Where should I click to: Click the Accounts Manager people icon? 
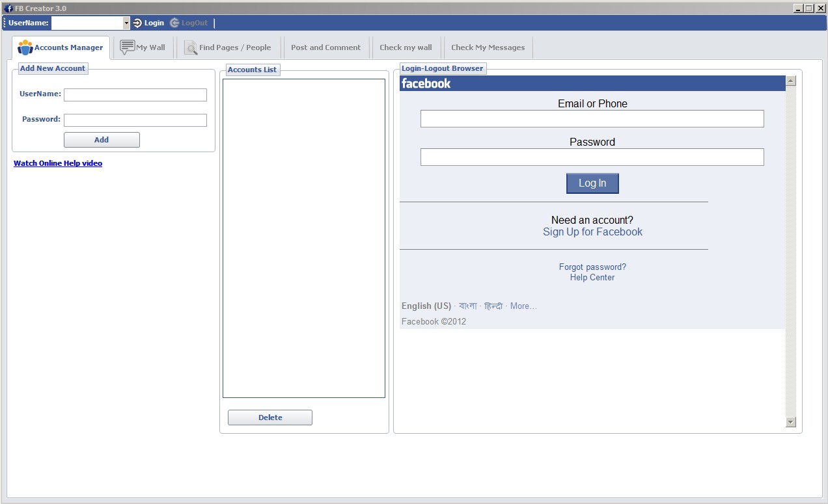click(25, 47)
